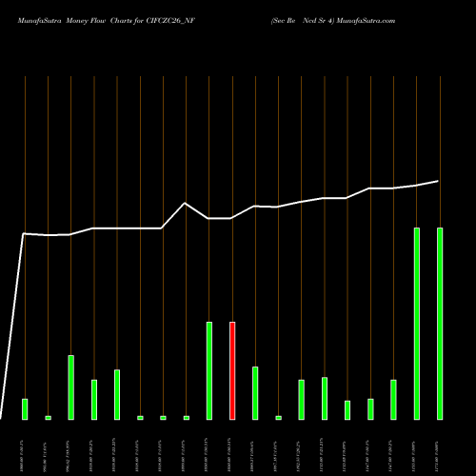Click the green bar above the 1089.27 label
Image resolution: width=476 pixels, height=476 pixels.
click(255, 393)
